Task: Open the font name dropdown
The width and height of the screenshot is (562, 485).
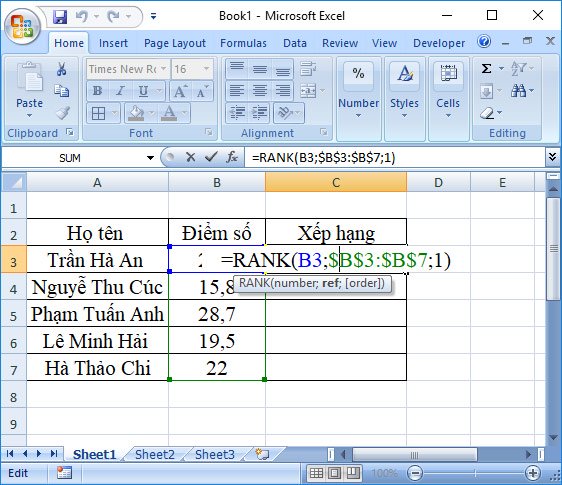Action: coord(163,68)
